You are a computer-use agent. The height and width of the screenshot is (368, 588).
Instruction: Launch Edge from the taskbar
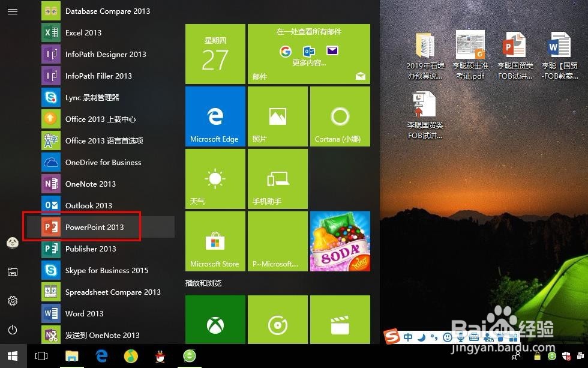point(101,356)
